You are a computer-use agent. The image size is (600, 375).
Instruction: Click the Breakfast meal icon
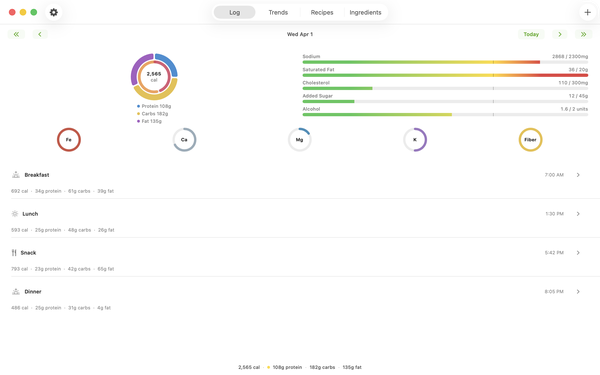click(x=16, y=174)
